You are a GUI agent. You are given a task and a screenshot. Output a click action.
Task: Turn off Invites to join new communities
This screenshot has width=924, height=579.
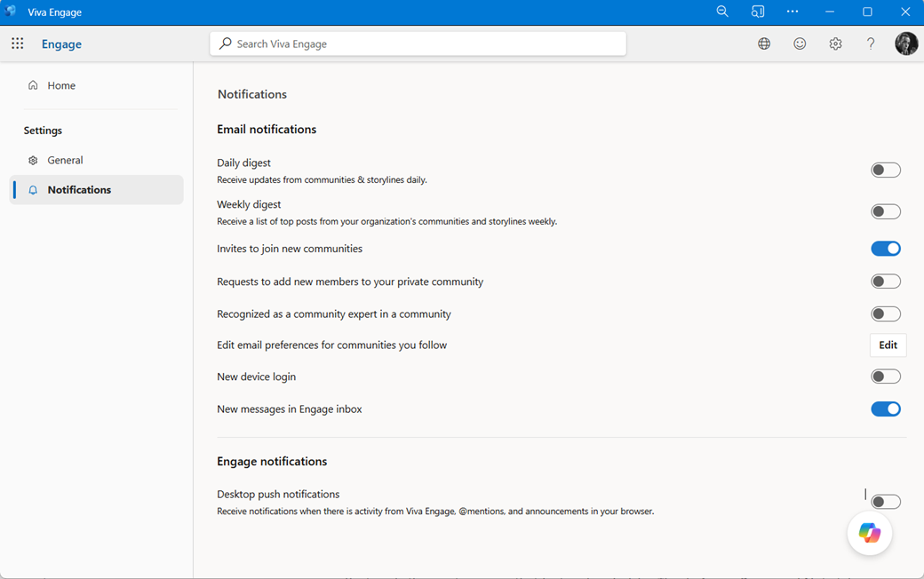[886, 248]
